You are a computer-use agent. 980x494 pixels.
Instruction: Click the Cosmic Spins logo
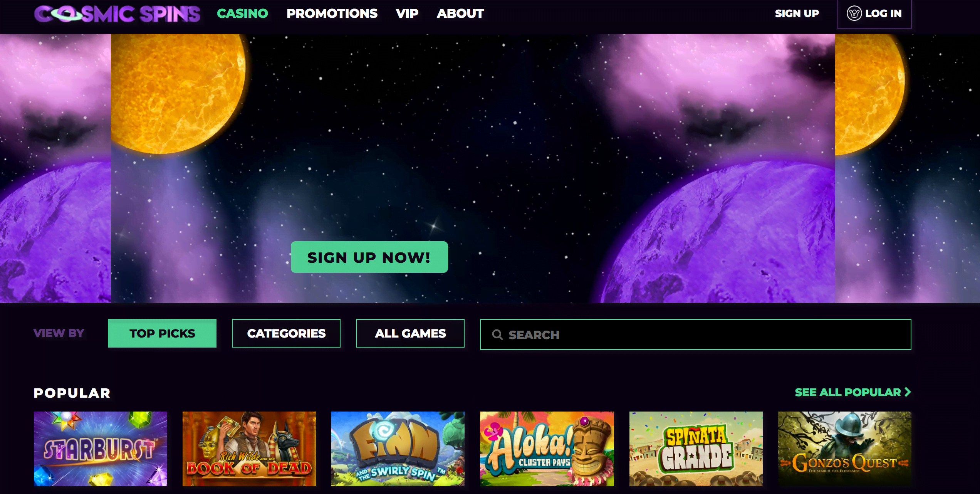tap(117, 14)
